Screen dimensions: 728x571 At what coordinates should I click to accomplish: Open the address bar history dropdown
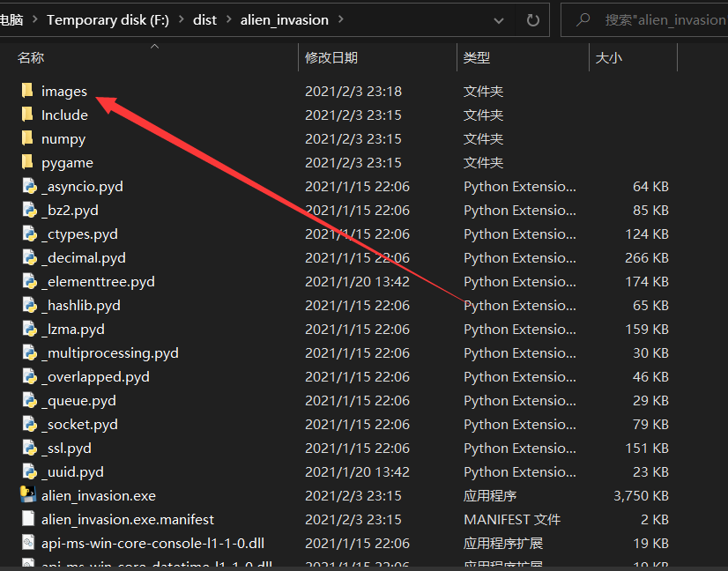499,19
